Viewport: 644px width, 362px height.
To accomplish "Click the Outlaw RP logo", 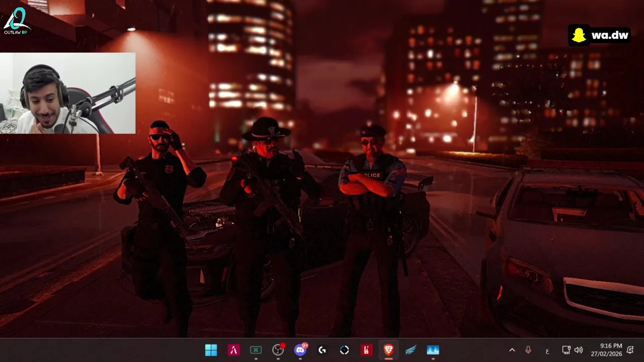I will [17, 21].
